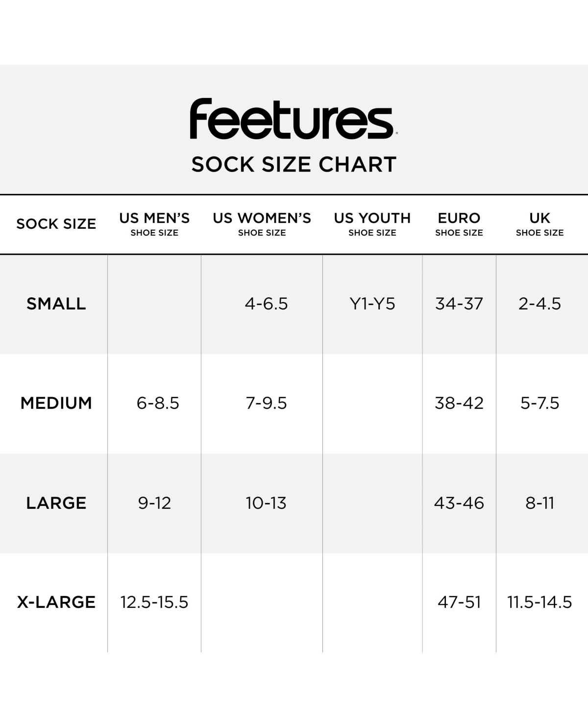Click the US Men's shoe size header
The image size is (588, 718).
point(154,224)
